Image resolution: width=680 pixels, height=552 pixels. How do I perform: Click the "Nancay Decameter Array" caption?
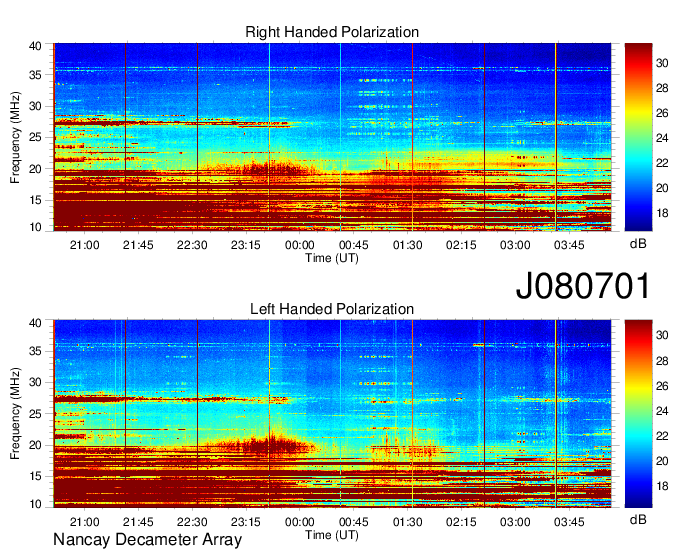(x=147, y=540)
